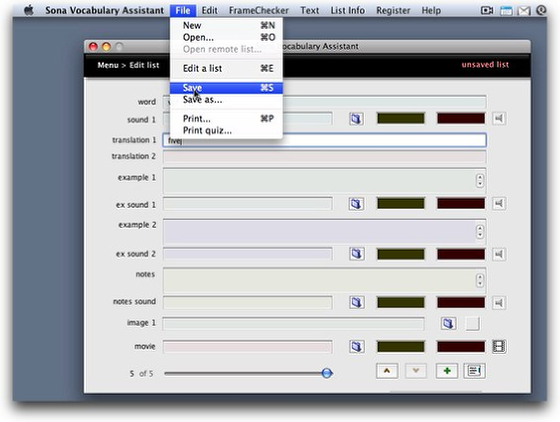This screenshot has height=422, width=560.
Task: Click the translation 2 input field
Action: (x=324, y=157)
